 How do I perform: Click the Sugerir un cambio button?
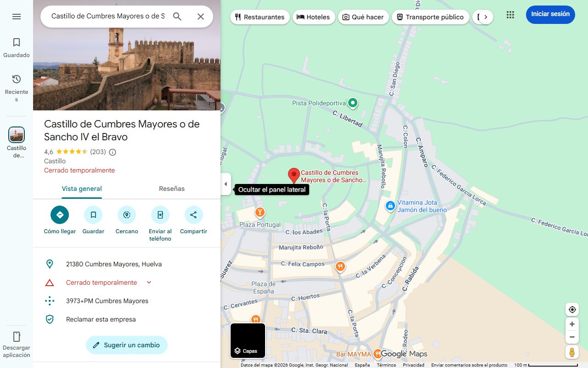click(127, 345)
